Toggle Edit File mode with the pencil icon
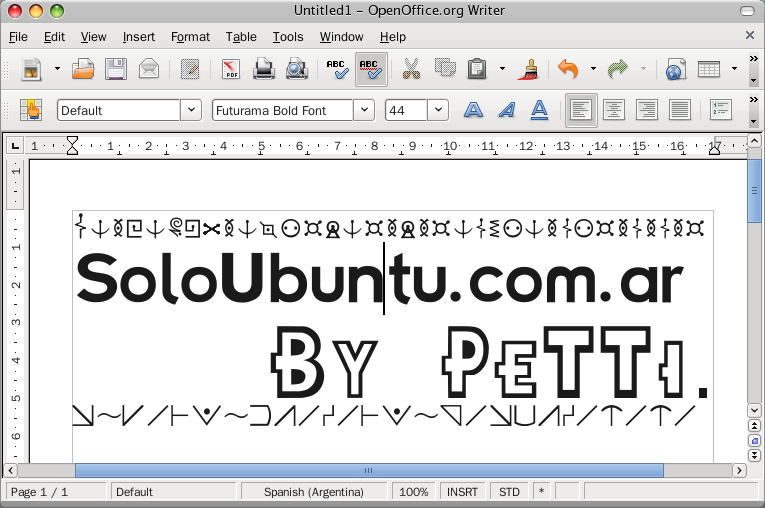 [x=190, y=69]
